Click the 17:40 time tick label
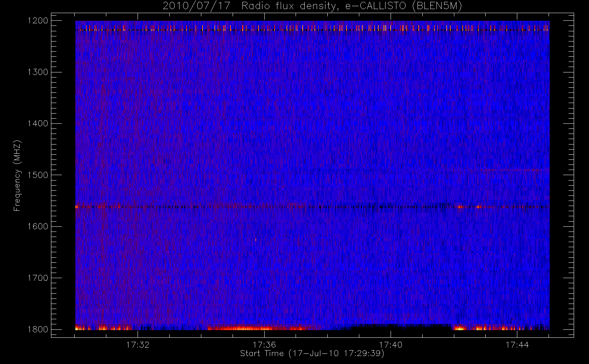The height and width of the screenshot is (364, 589). pyautogui.click(x=391, y=345)
